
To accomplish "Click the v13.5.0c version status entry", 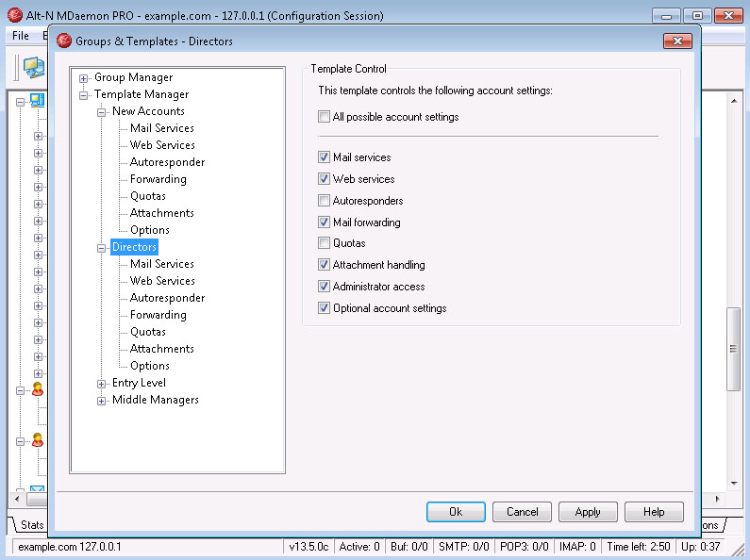I will point(308,547).
